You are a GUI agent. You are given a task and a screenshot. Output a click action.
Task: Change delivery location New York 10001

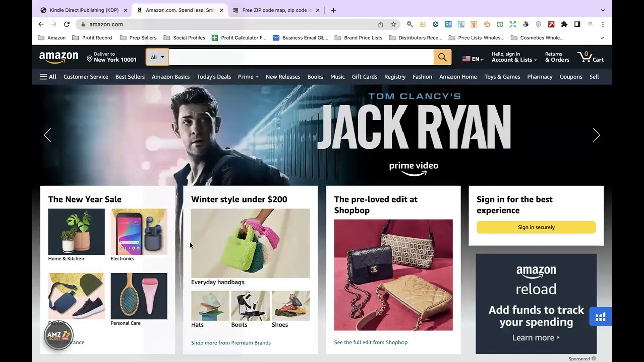(112, 57)
